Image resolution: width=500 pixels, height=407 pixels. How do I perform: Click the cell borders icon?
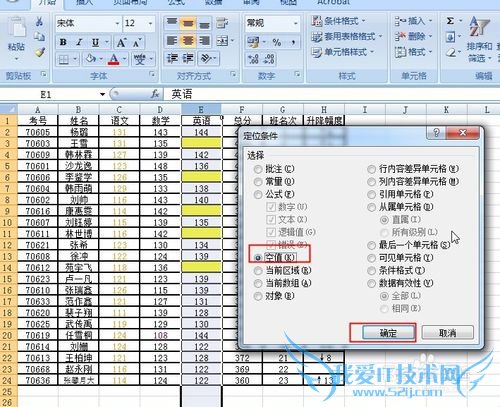point(63,59)
